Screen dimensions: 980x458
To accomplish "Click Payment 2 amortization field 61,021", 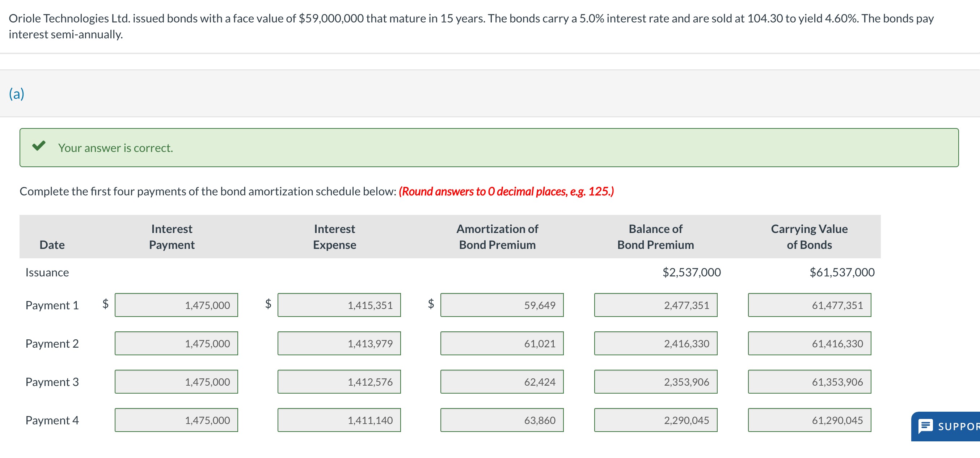I will point(502,343).
